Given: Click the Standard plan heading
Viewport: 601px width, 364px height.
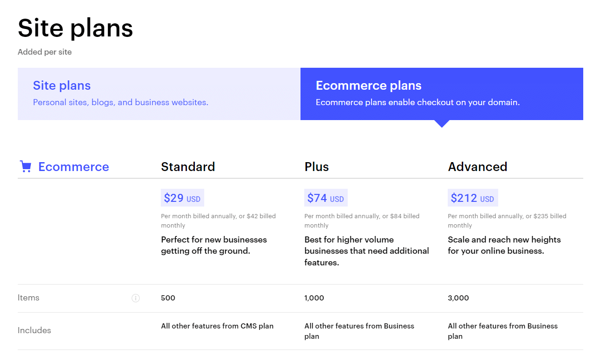Looking at the screenshot, I should click(188, 166).
